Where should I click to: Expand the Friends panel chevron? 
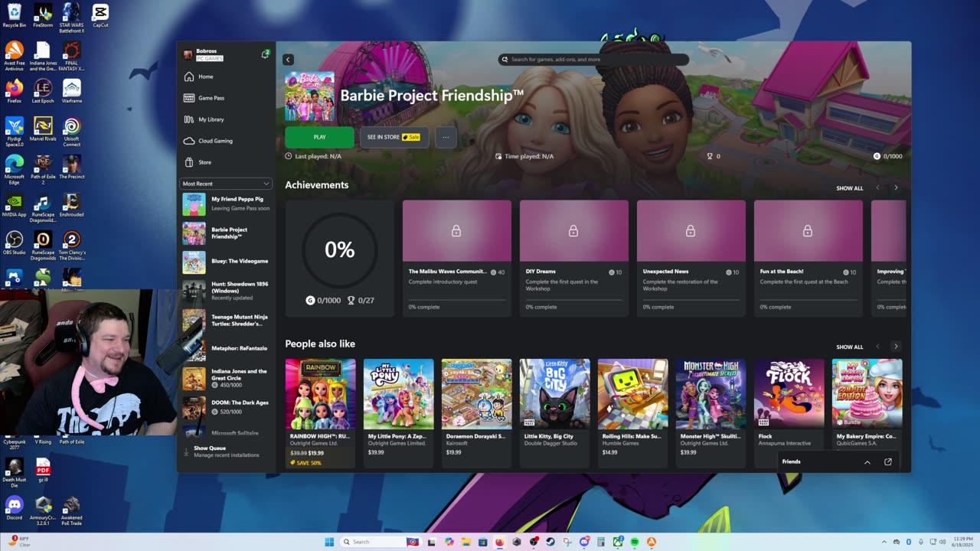click(x=867, y=462)
